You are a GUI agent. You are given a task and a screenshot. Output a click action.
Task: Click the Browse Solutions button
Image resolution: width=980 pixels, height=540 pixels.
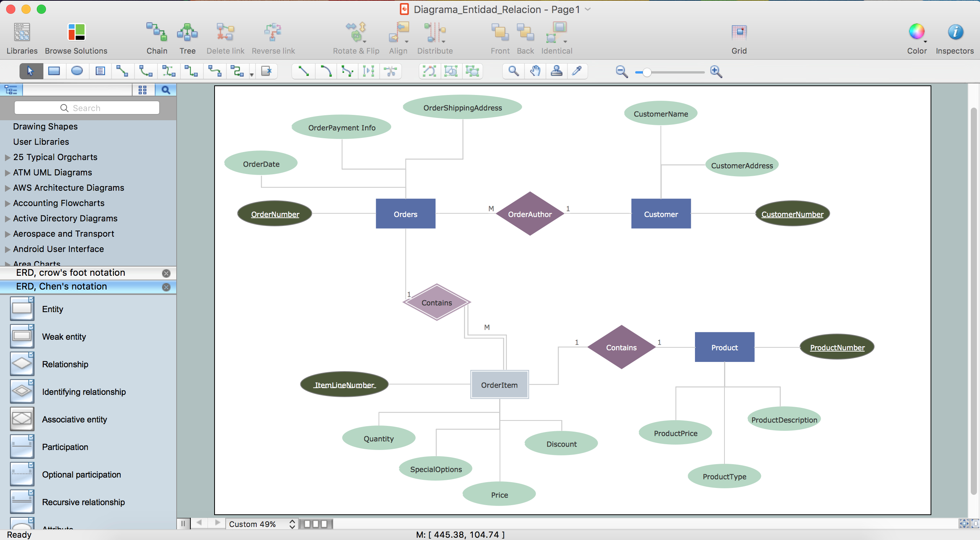pyautogui.click(x=75, y=37)
